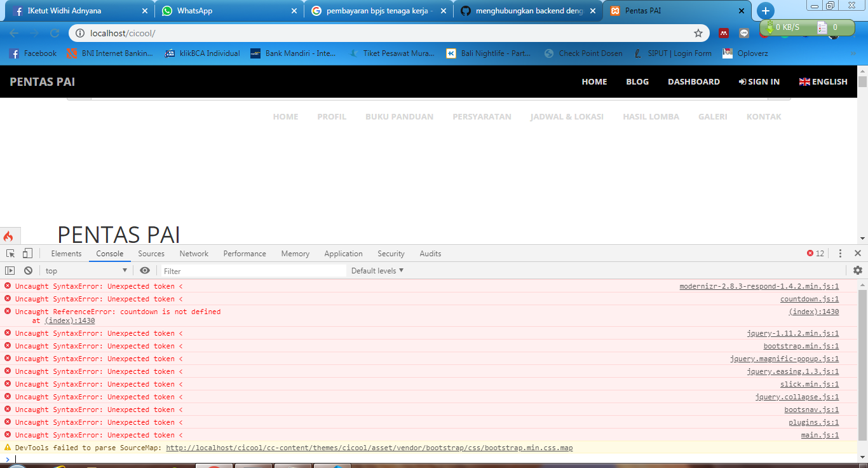Open the DevTools settings gear icon

[x=857, y=270]
